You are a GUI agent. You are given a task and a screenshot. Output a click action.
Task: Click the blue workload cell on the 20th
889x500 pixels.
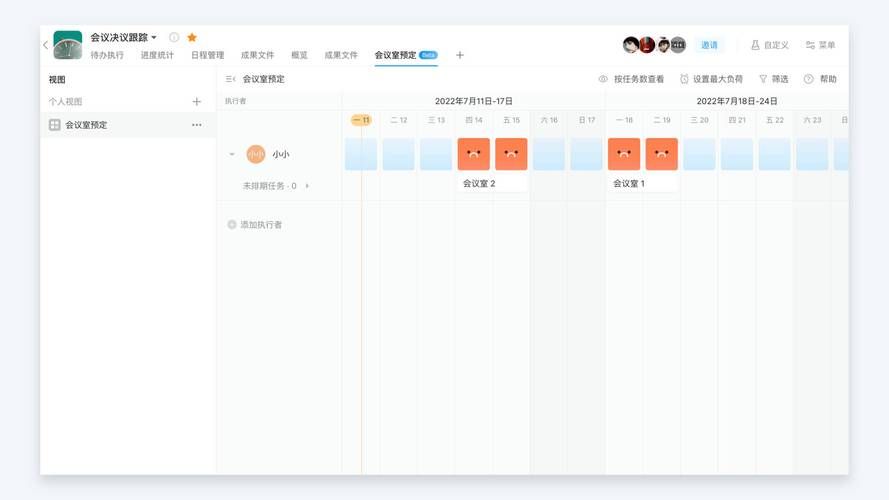tap(699, 154)
